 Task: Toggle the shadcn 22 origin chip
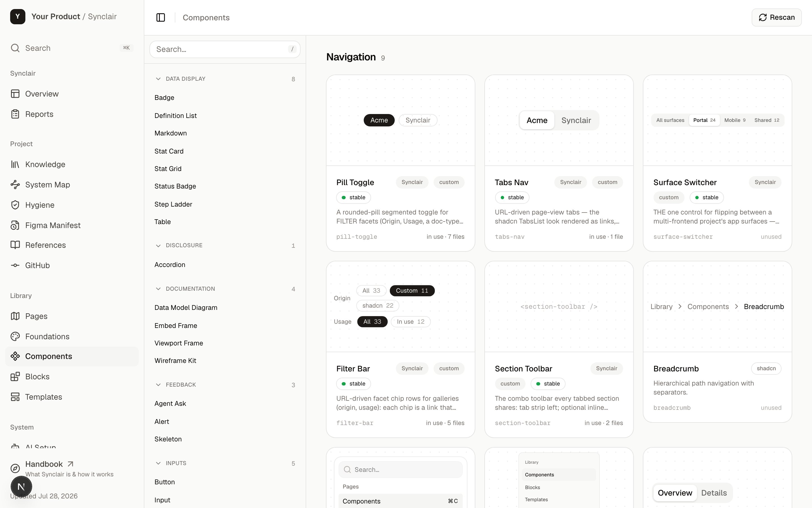(x=378, y=305)
